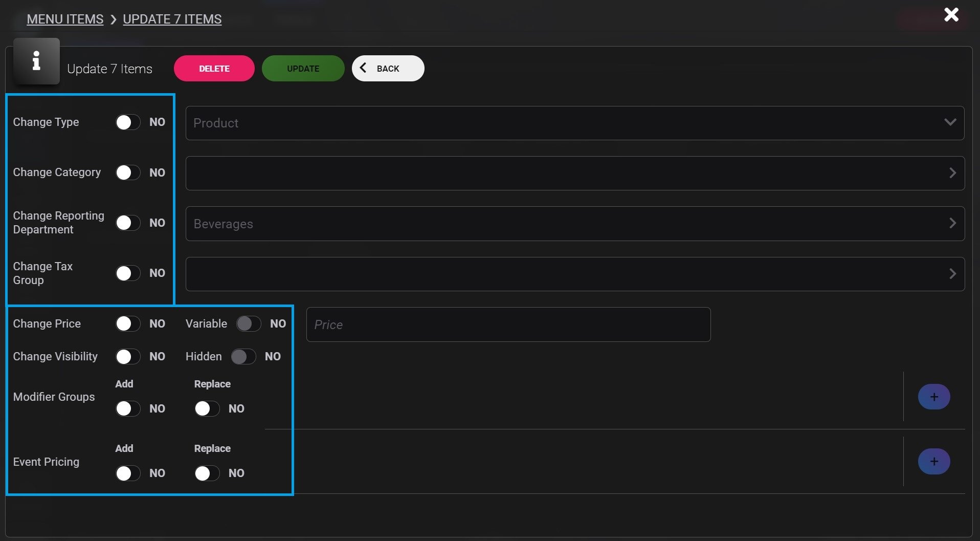
Task: Click the info icon next to Update 7 Items
Action: [36, 61]
